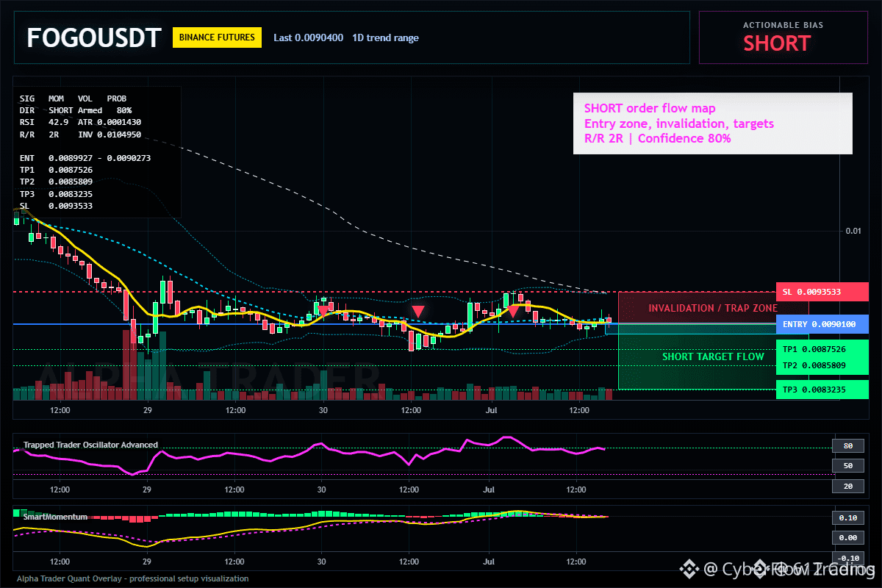Click the 1D trend range label
Image resolution: width=882 pixels, height=588 pixels.
coord(386,37)
